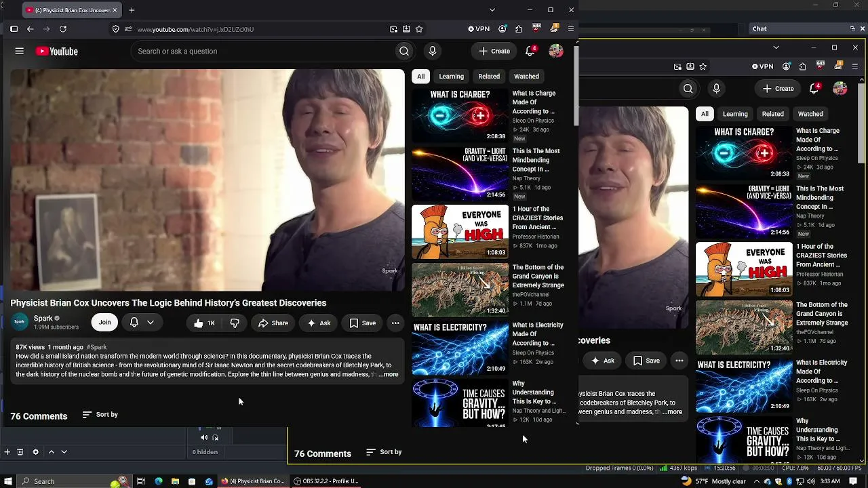The width and height of the screenshot is (868, 488).
Task: Open OBS source properties gear icon
Action: pyautogui.click(x=35, y=452)
